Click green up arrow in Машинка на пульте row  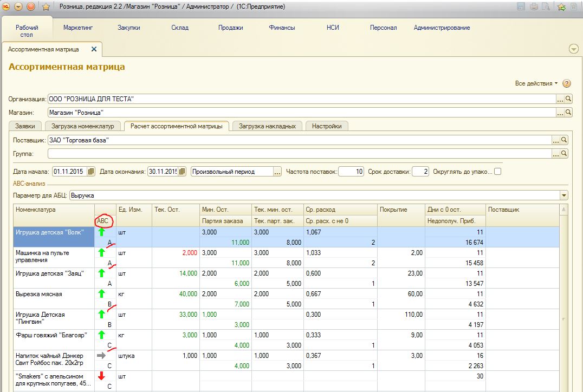tap(101, 253)
